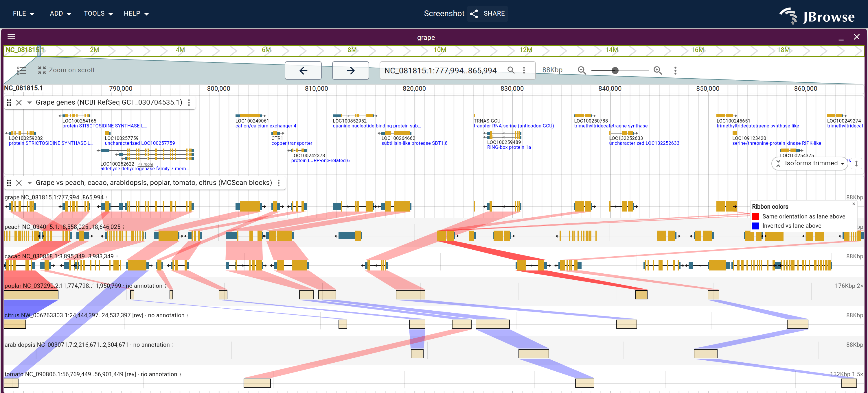Screen dimensions: 868x393
Task: Open the tomato lane options menu
Action: [180, 375]
